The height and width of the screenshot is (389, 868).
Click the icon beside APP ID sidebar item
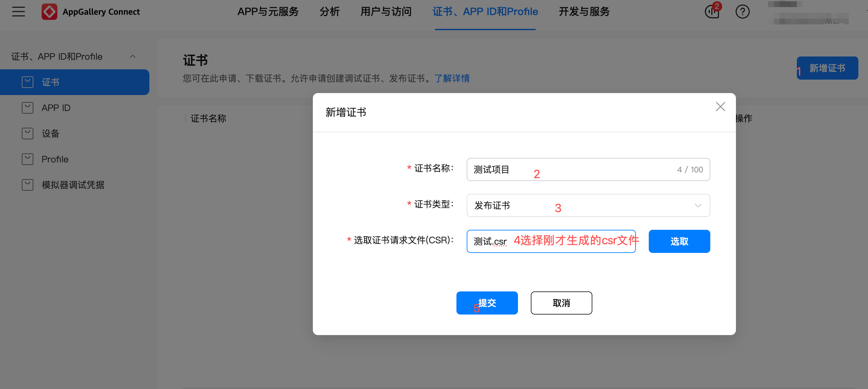(x=27, y=108)
